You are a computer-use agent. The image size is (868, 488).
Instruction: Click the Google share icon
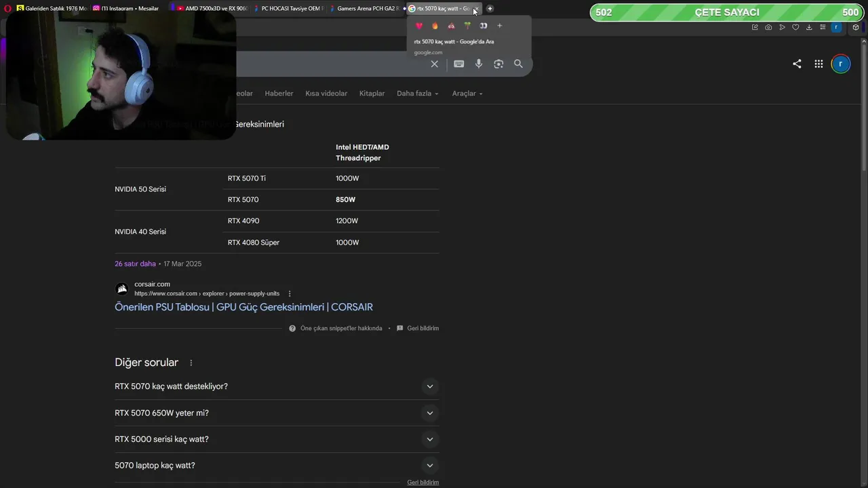click(x=797, y=64)
